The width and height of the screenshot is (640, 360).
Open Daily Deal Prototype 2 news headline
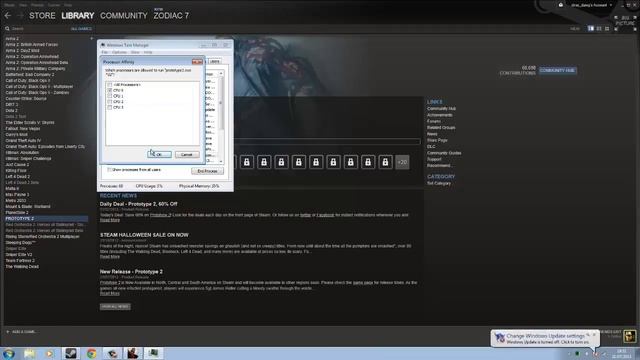point(138,204)
